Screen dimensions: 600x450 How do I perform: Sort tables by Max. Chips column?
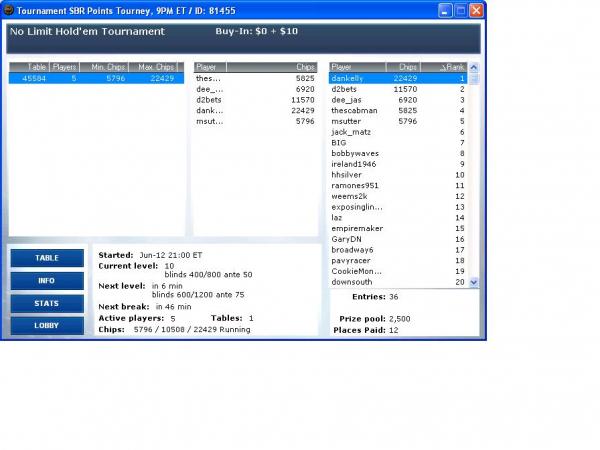(157, 67)
